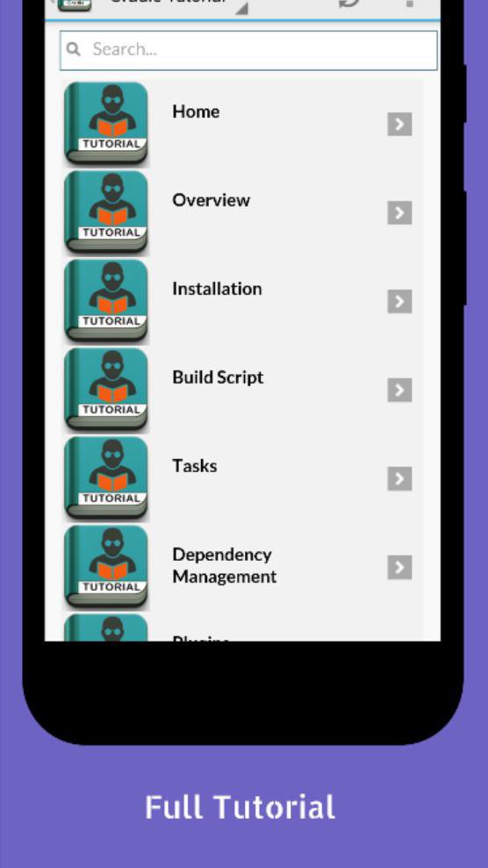This screenshot has width=488, height=868.
Task: Expand Dependency Management chevron arrow
Action: [x=399, y=567]
